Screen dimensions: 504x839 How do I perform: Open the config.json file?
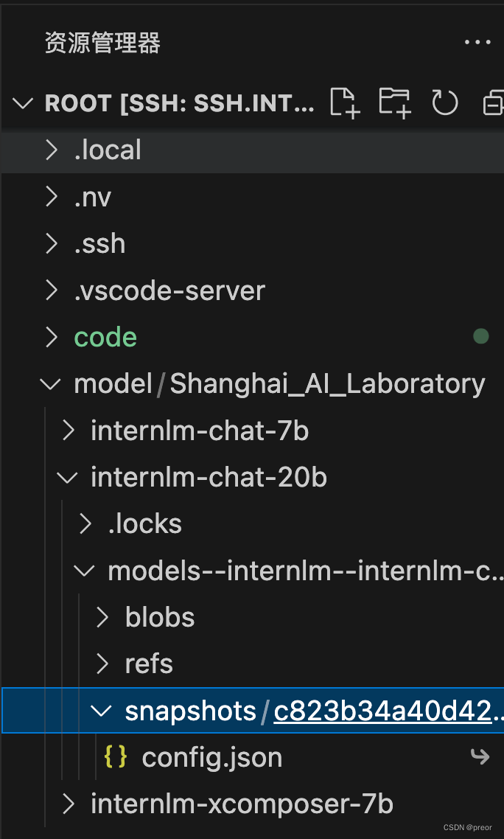[x=211, y=756]
